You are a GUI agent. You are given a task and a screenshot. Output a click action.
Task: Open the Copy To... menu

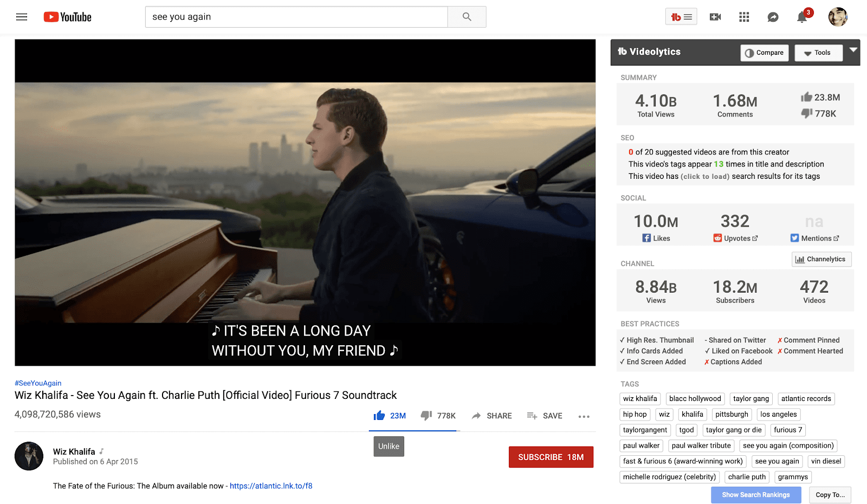(830, 495)
